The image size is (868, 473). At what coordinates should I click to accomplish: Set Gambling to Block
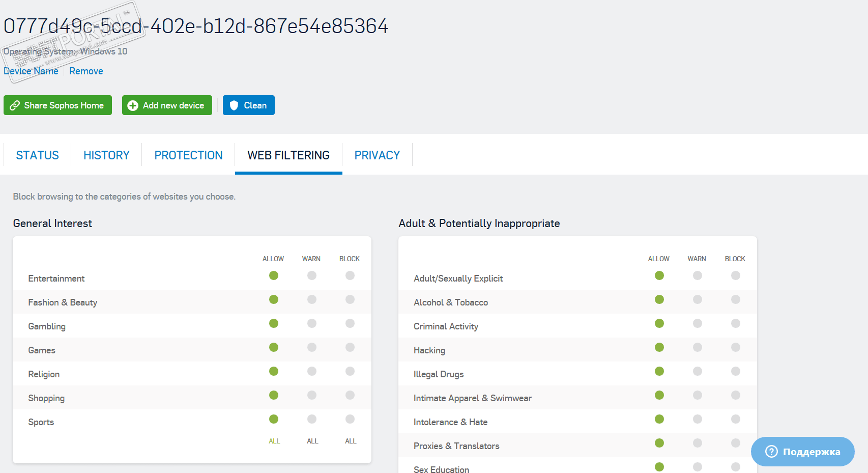click(x=350, y=323)
